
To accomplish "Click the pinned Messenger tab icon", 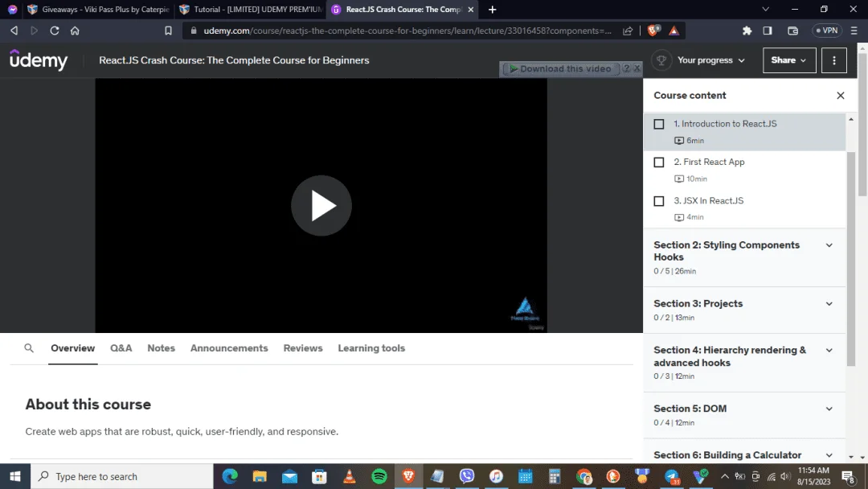I will click(12, 10).
